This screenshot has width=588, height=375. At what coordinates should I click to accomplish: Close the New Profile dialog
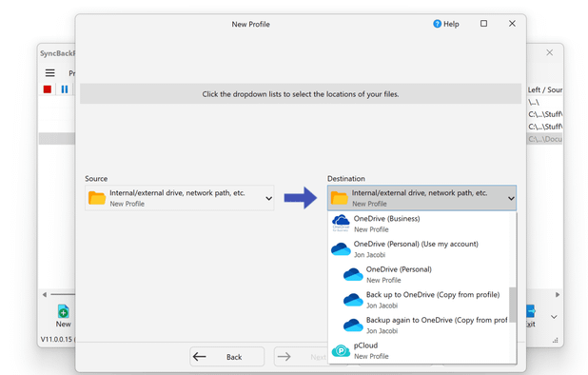pyautogui.click(x=512, y=24)
